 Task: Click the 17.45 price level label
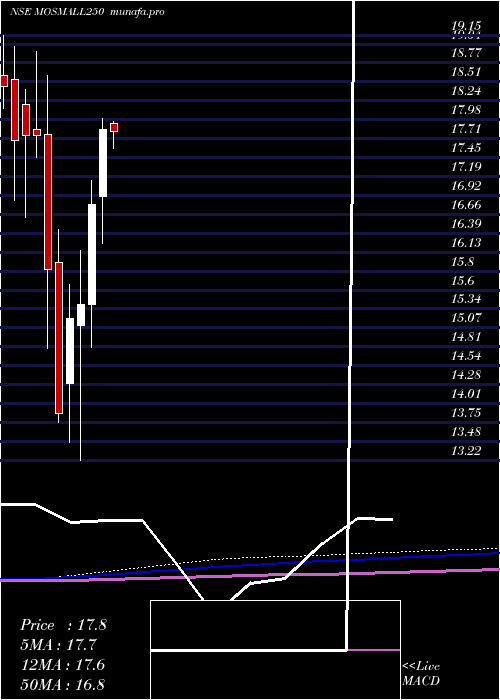pos(466,148)
